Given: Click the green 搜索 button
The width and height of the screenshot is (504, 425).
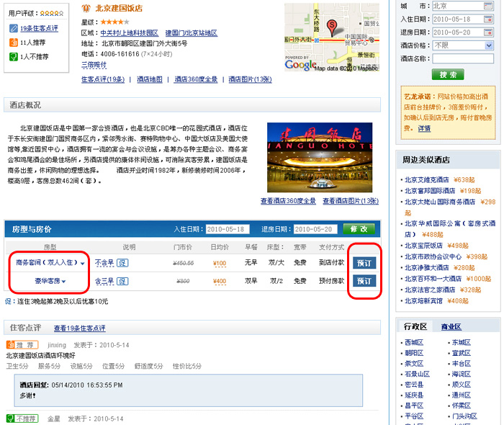Looking at the screenshot, I should (448, 75).
